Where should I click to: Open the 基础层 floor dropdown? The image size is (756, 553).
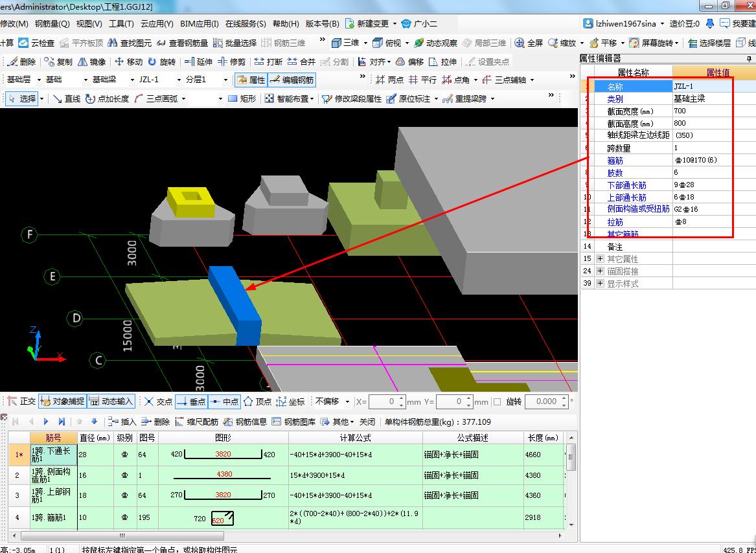[x=38, y=80]
